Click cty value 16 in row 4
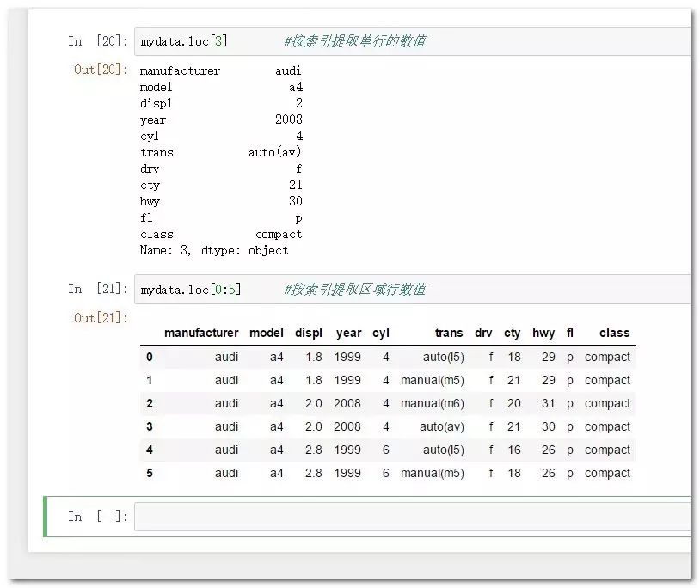 coord(514,450)
